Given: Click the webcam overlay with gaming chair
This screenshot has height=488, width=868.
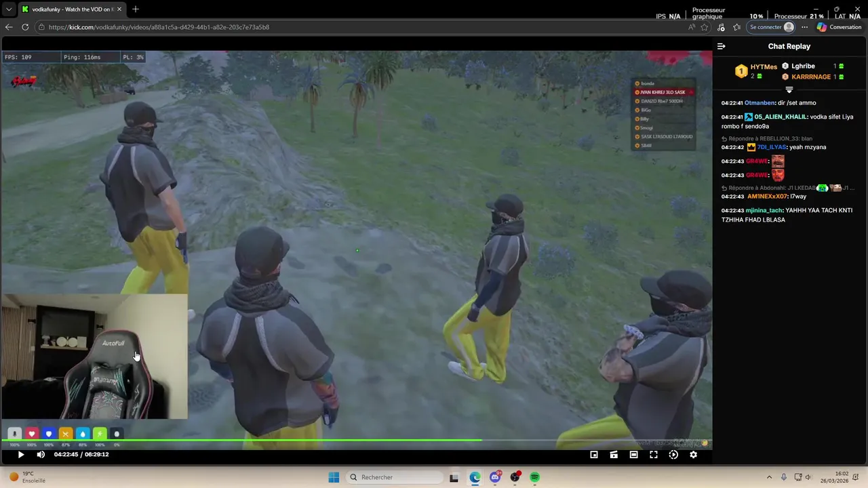Looking at the screenshot, I should tap(94, 357).
